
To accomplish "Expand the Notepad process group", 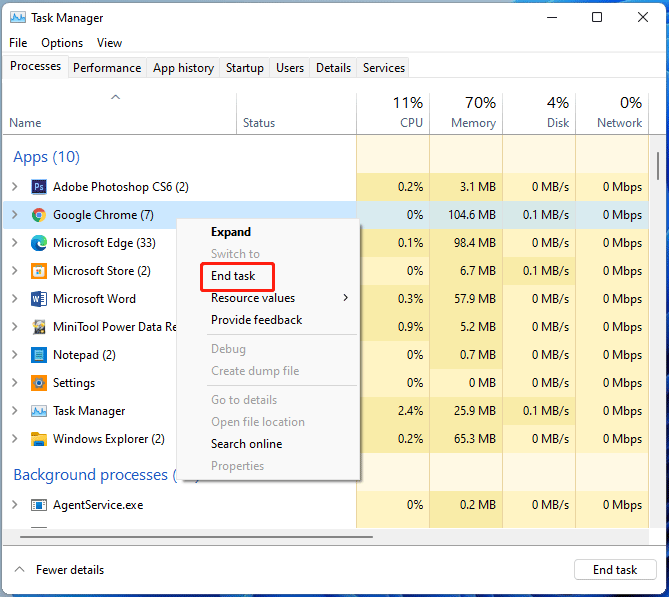I will (x=15, y=355).
